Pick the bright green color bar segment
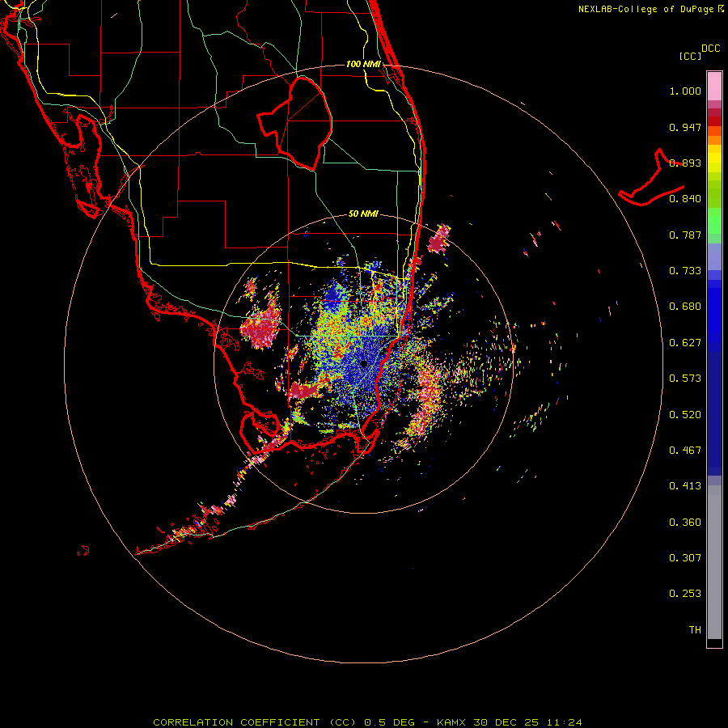 (x=714, y=221)
